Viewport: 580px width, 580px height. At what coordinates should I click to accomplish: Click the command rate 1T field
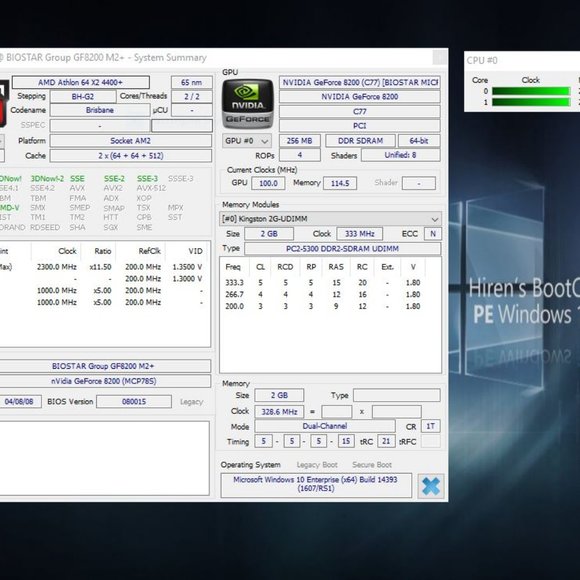(x=431, y=426)
